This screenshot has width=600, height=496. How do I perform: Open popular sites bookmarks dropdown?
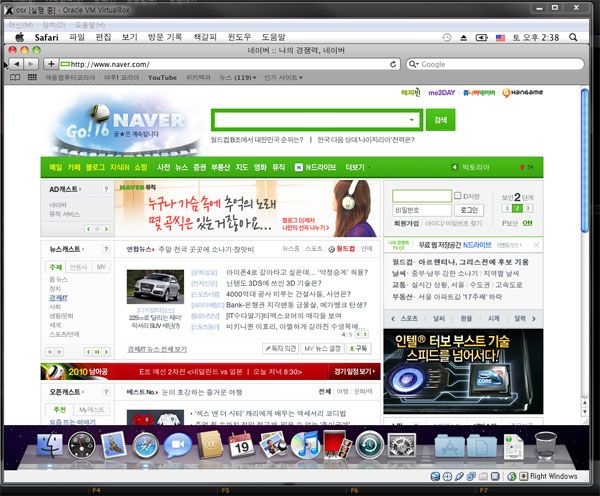click(283, 77)
